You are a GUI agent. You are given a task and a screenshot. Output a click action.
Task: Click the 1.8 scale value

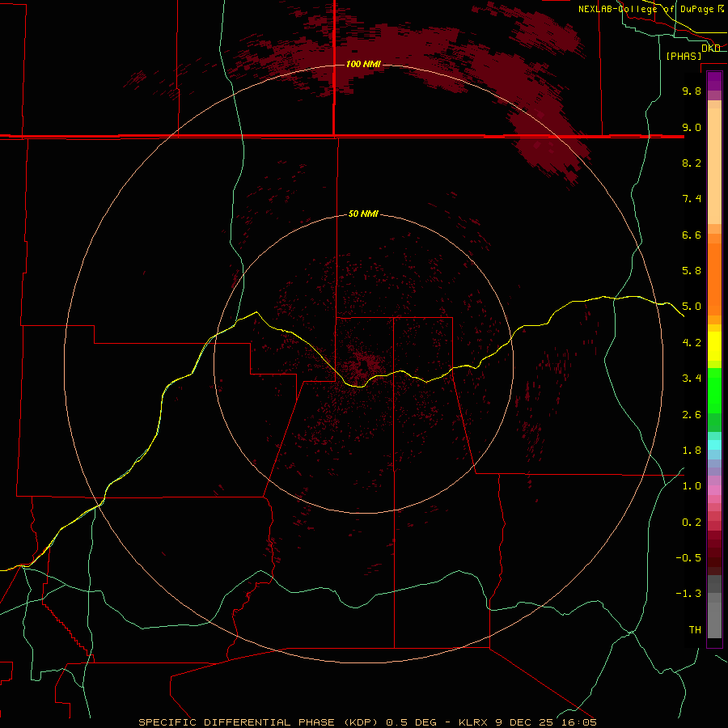[692, 451]
